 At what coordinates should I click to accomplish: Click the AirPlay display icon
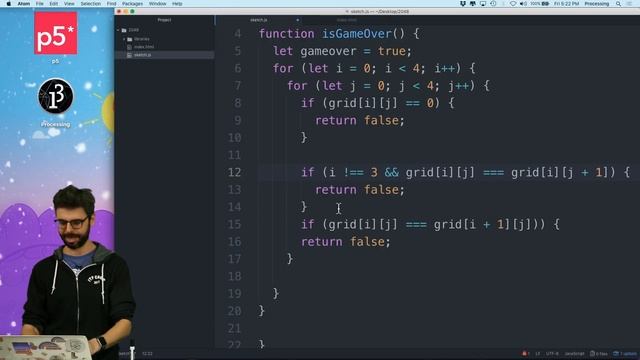tap(483, 4)
